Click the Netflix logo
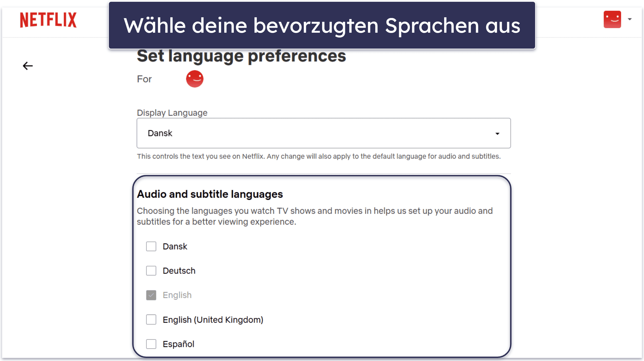Viewport: 644px width, 361px height. (x=48, y=20)
